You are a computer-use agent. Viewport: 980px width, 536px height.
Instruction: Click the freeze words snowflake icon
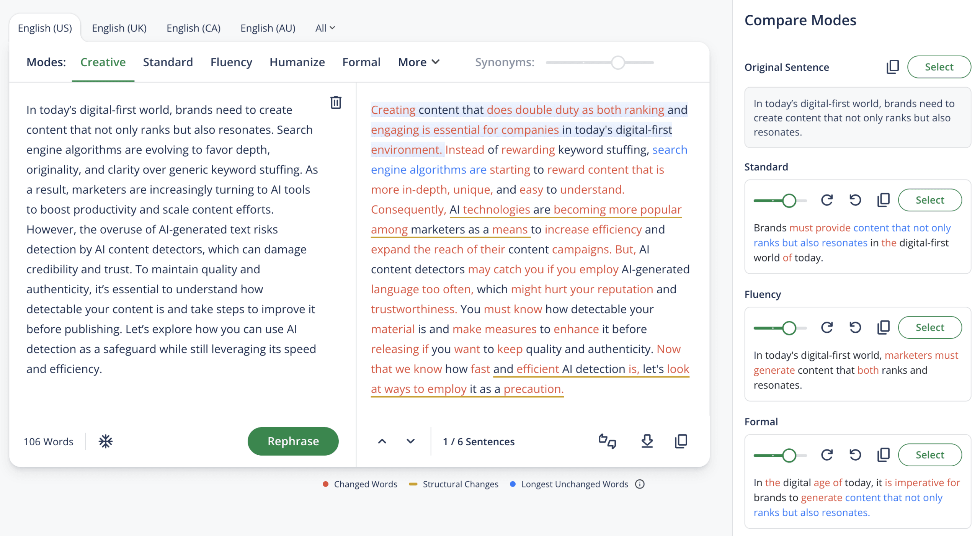105,441
